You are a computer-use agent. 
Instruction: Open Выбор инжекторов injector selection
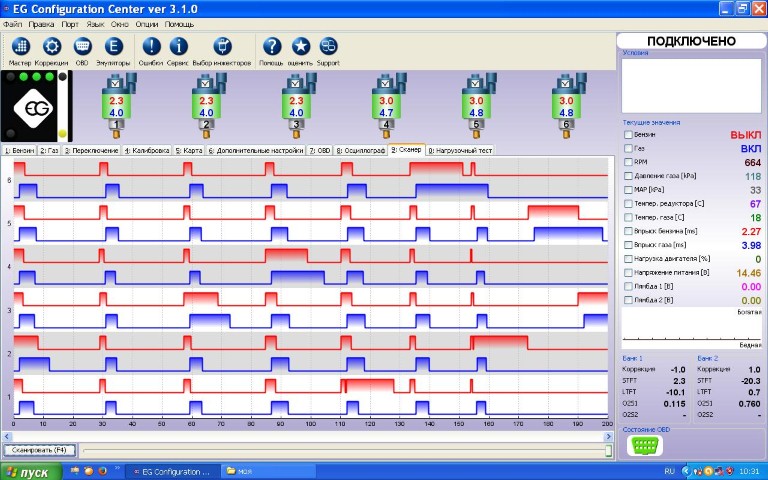click(x=222, y=46)
